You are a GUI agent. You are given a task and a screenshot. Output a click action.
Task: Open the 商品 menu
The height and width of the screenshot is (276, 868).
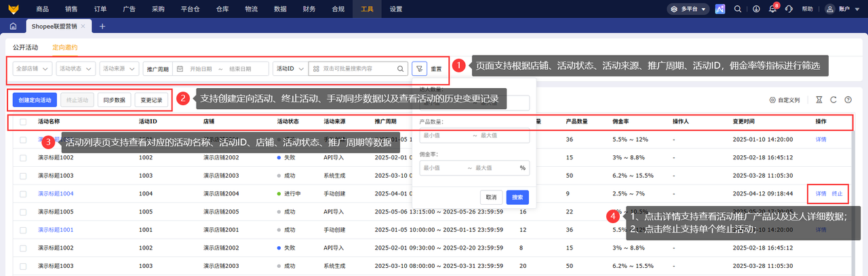pyautogui.click(x=42, y=9)
